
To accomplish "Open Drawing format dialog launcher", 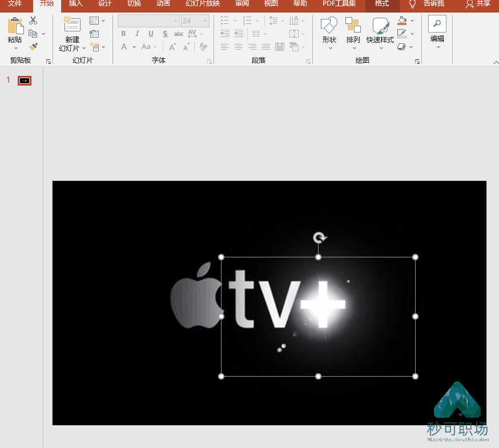I will pyautogui.click(x=417, y=62).
